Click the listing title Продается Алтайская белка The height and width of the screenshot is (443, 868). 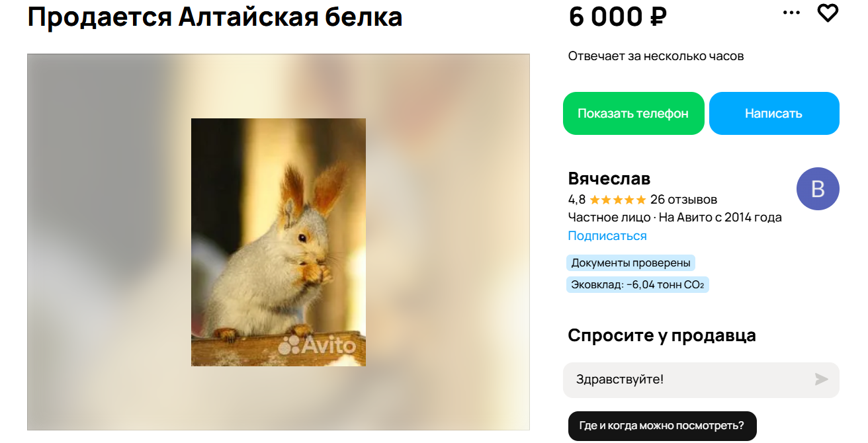215,17
